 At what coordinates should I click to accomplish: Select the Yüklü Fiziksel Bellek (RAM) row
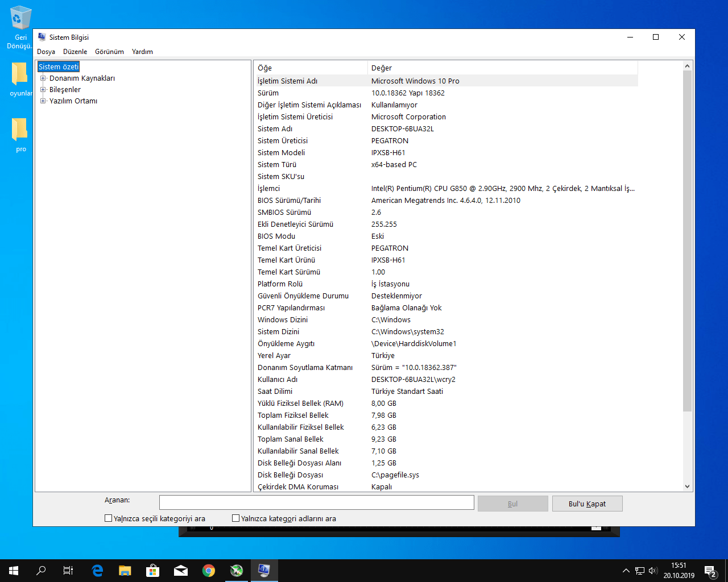point(446,403)
